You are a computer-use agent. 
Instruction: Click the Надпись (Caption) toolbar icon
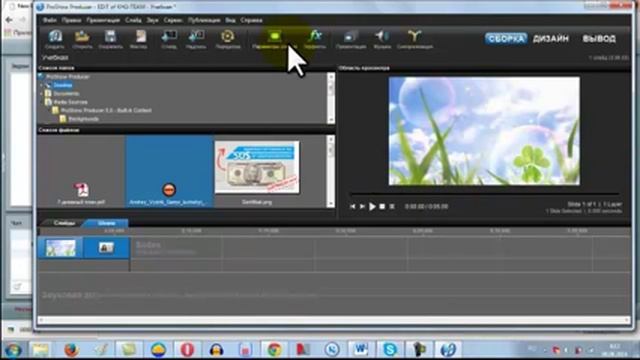click(x=196, y=39)
